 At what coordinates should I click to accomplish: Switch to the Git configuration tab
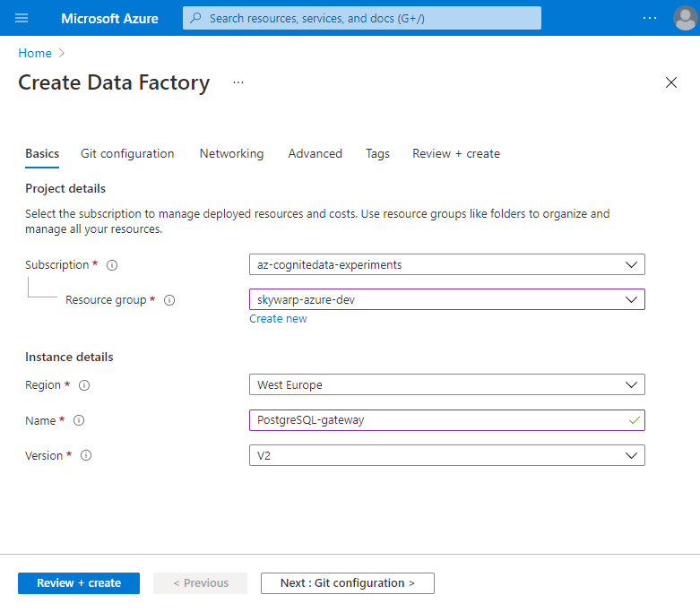click(127, 153)
